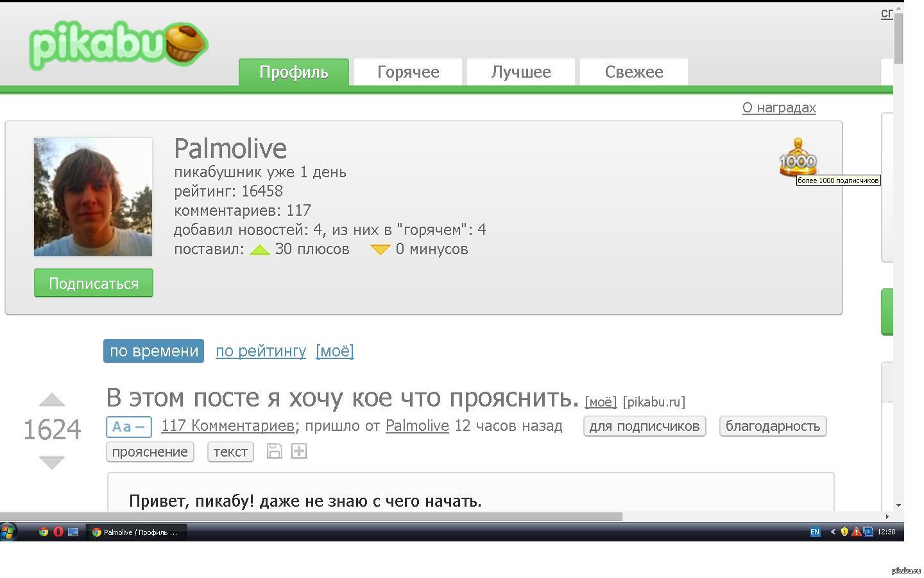
Task: Click the 1000 subscribers award badge
Action: pos(798,158)
